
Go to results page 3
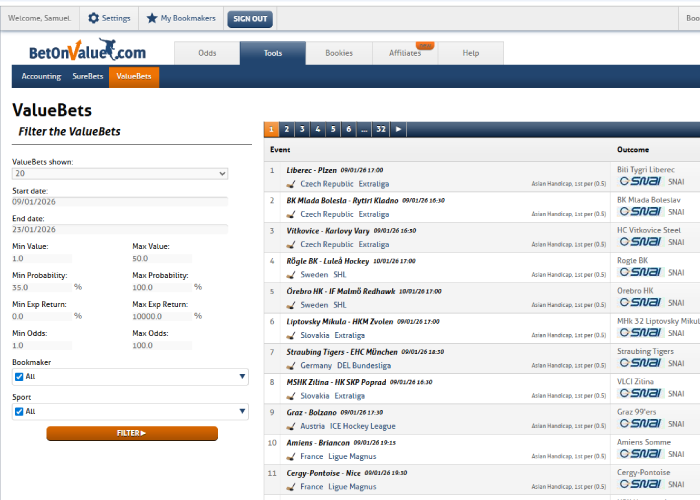pos(302,129)
